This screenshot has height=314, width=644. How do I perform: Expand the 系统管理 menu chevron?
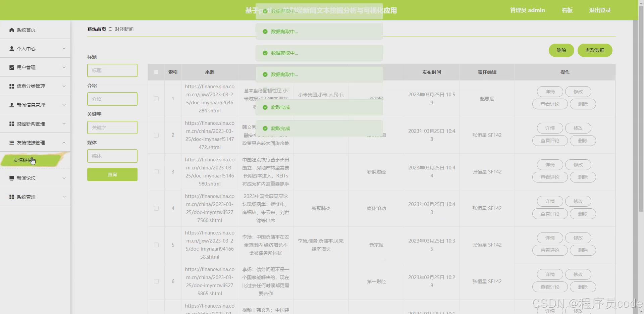[64, 197]
